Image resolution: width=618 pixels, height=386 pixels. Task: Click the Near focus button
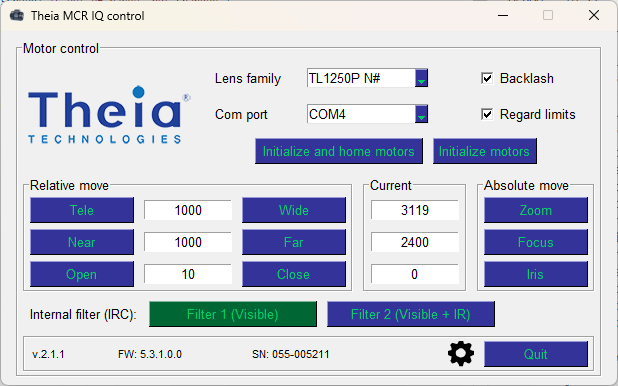point(82,242)
